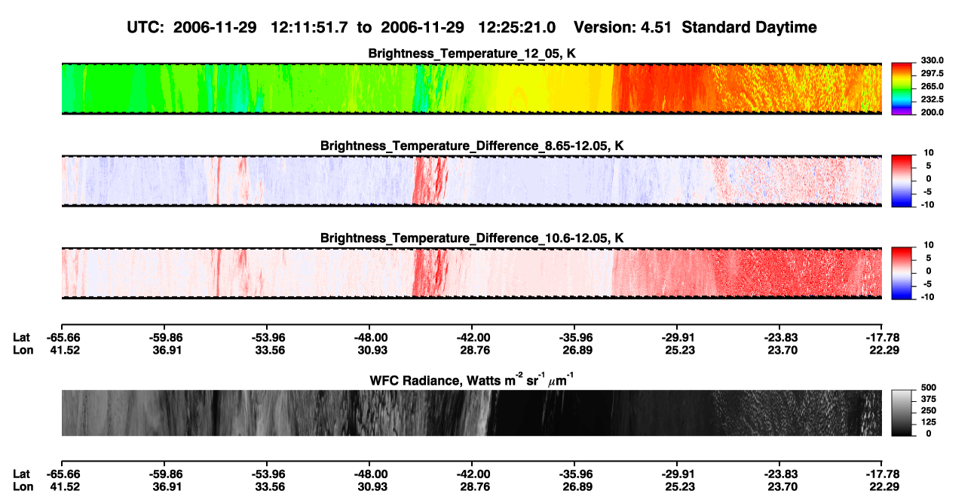Click the 'Standard Daytime' header text

pos(748,27)
